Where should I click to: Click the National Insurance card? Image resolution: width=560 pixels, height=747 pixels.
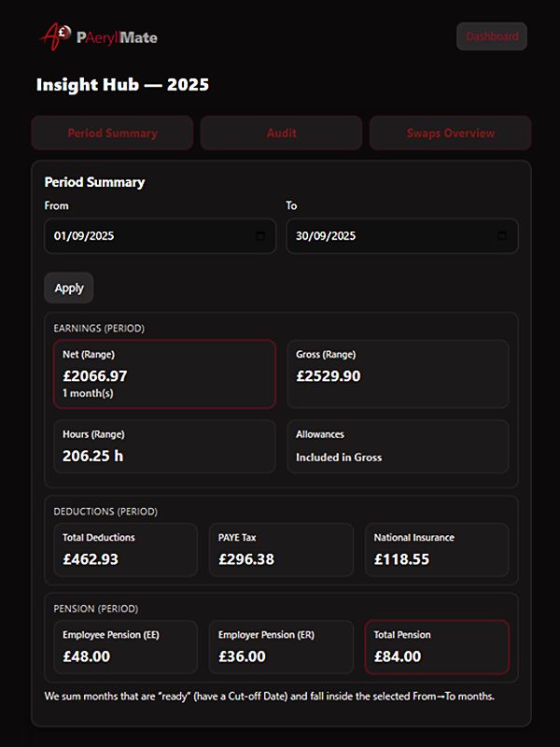point(437,550)
